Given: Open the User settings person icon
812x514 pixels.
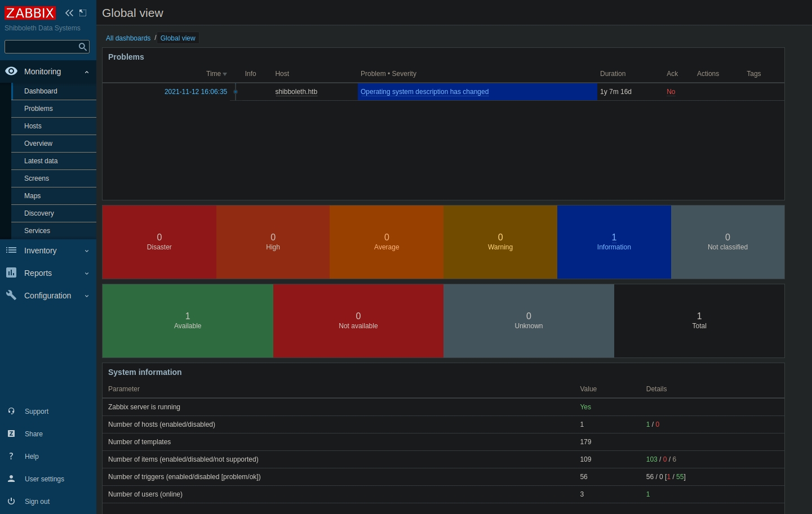Looking at the screenshot, I should [11, 479].
